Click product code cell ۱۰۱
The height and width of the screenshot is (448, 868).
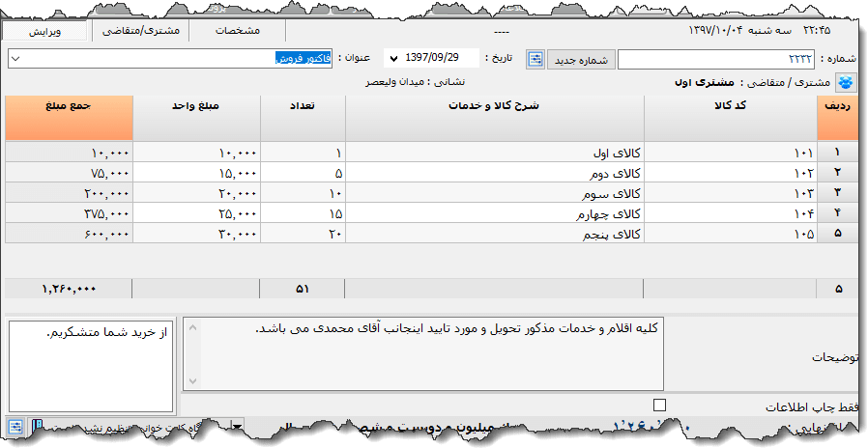pos(731,153)
